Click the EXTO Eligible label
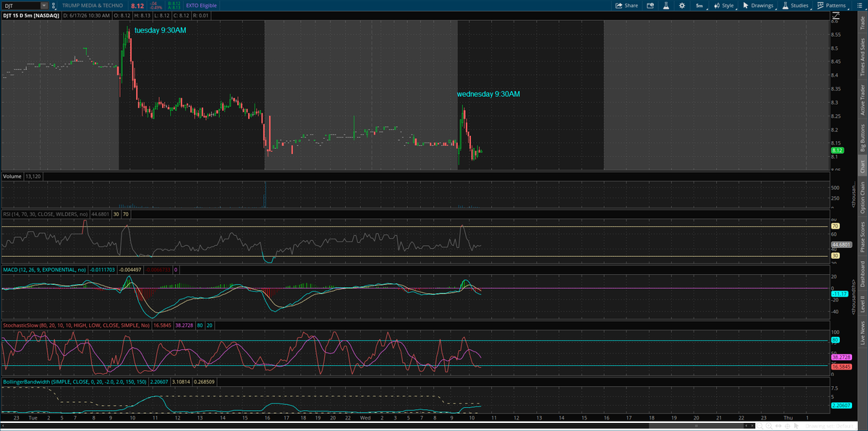Screen dimensions: 868x431 click(x=201, y=6)
